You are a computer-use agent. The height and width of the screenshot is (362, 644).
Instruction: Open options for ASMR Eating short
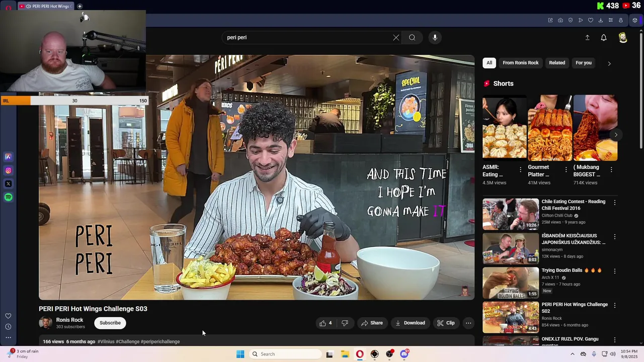pyautogui.click(x=520, y=170)
